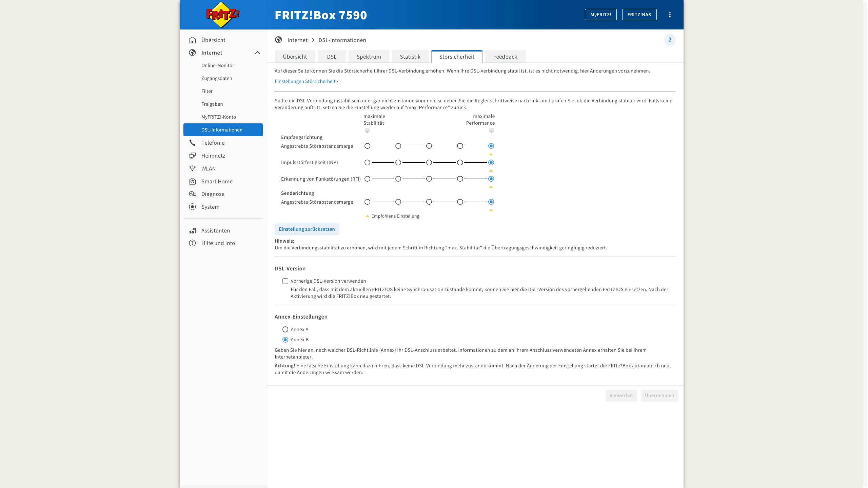868x488 pixels.
Task: Set INP slider to maximale Stabilität
Action: [x=367, y=162]
